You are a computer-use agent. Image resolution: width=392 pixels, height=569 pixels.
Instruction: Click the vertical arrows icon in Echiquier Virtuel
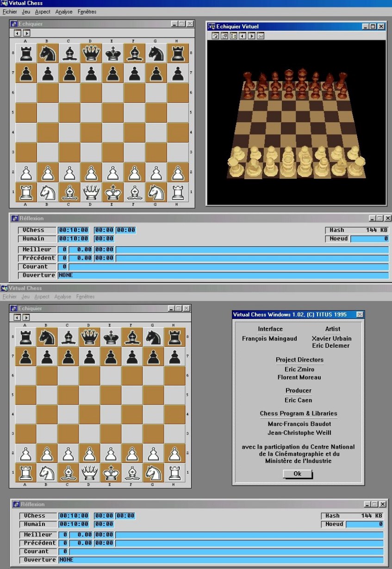[233, 36]
